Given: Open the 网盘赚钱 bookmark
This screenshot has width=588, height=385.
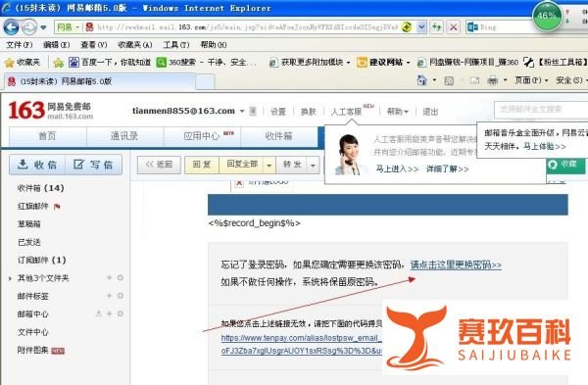Looking at the screenshot, I should (x=468, y=63).
